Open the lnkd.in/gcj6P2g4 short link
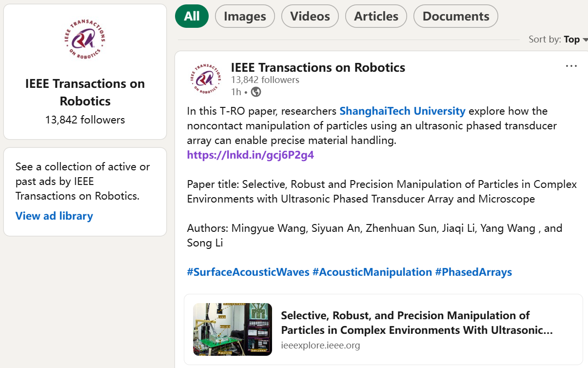This screenshot has height=368, width=588. [250, 155]
